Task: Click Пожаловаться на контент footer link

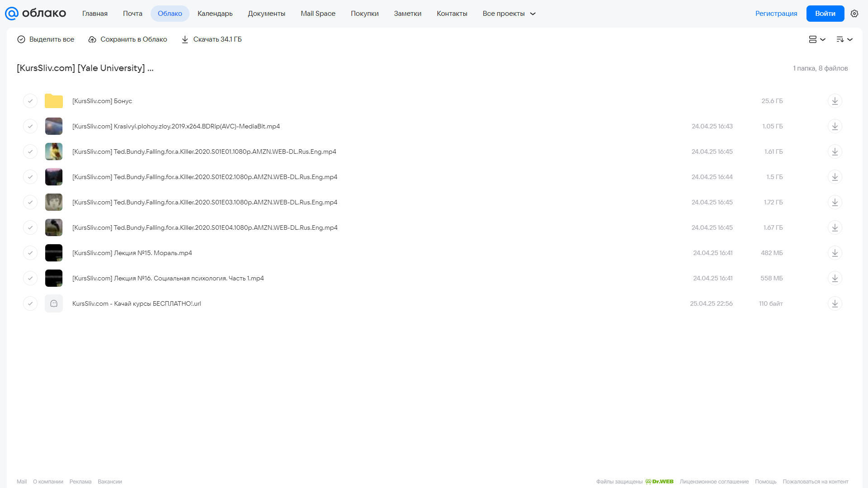Action: [816, 482]
